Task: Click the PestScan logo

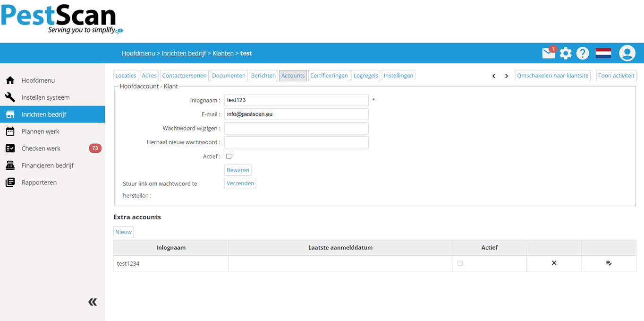Action: click(62, 19)
